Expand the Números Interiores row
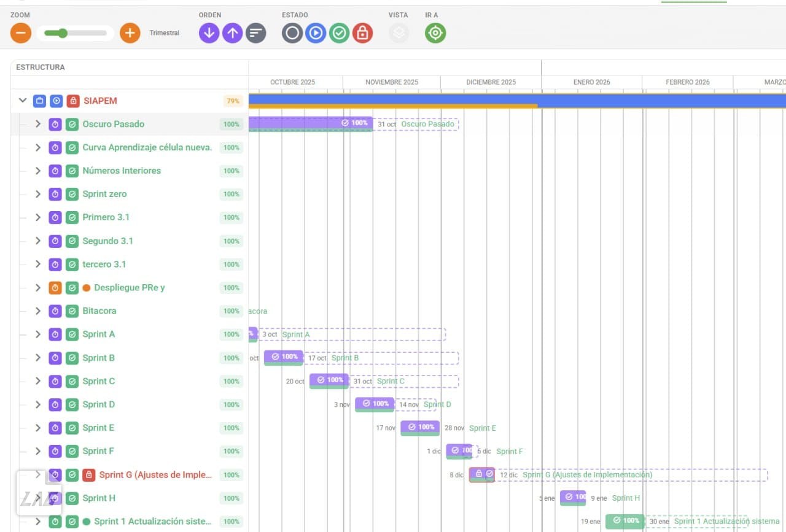Image resolution: width=786 pixels, height=532 pixels. tap(37, 171)
